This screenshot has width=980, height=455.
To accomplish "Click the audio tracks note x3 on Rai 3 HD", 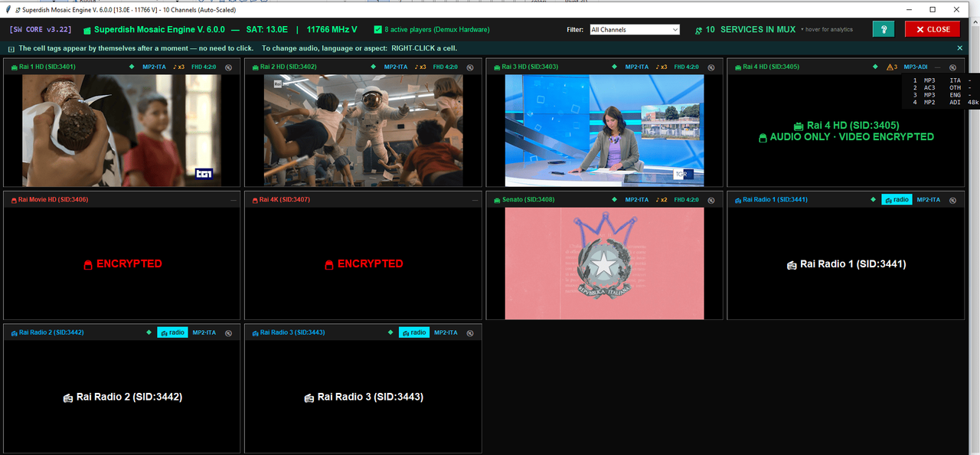I will point(661,67).
